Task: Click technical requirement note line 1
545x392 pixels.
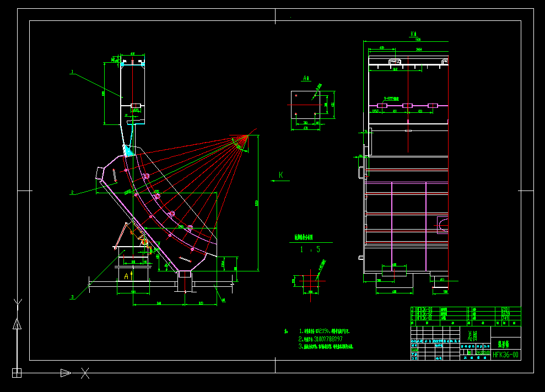Action: (325, 331)
